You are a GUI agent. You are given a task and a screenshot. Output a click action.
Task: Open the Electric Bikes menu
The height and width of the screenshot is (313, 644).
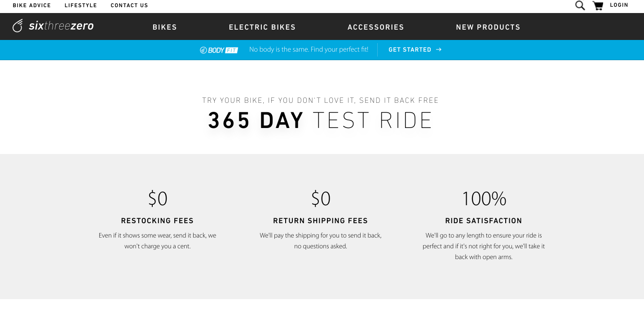pyautogui.click(x=262, y=27)
